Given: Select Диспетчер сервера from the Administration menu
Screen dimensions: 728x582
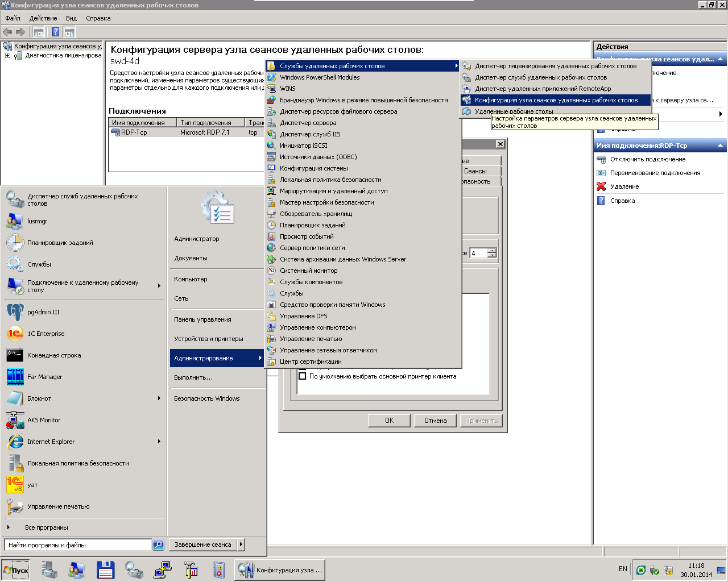Looking at the screenshot, I should 308,123.
